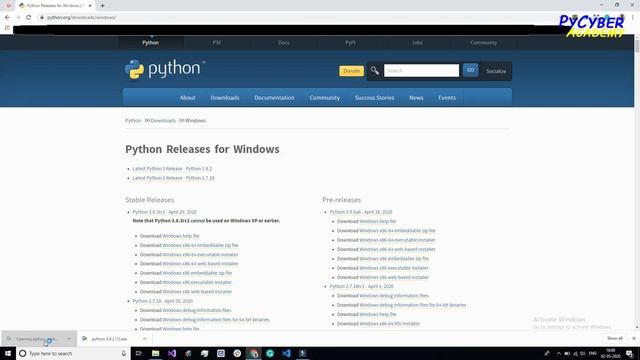Open Latest Python 3 Release link
This screenshot has height=360, width=640.
point(172,169)
